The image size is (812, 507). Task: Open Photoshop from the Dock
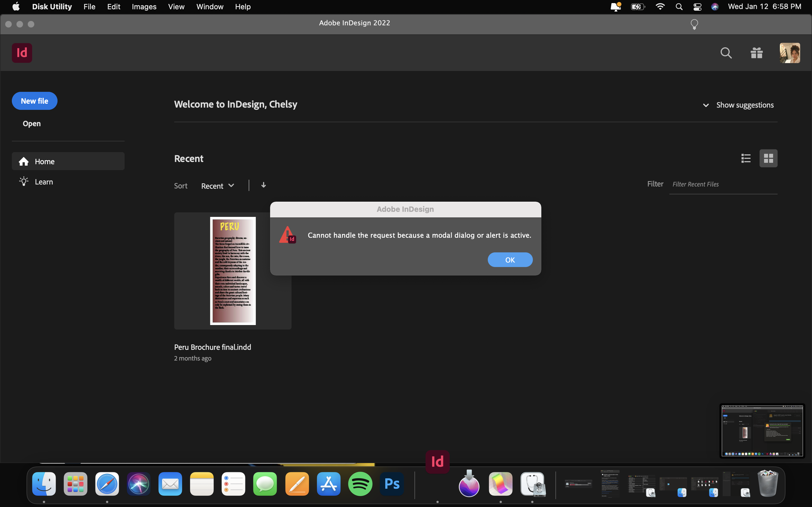click(391, 484)
